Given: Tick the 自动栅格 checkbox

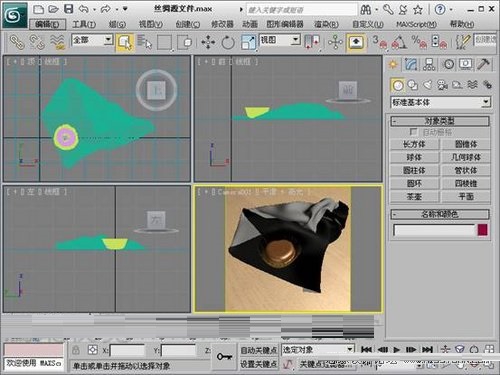Looking at the screenshot, I should tap(413, 132).
